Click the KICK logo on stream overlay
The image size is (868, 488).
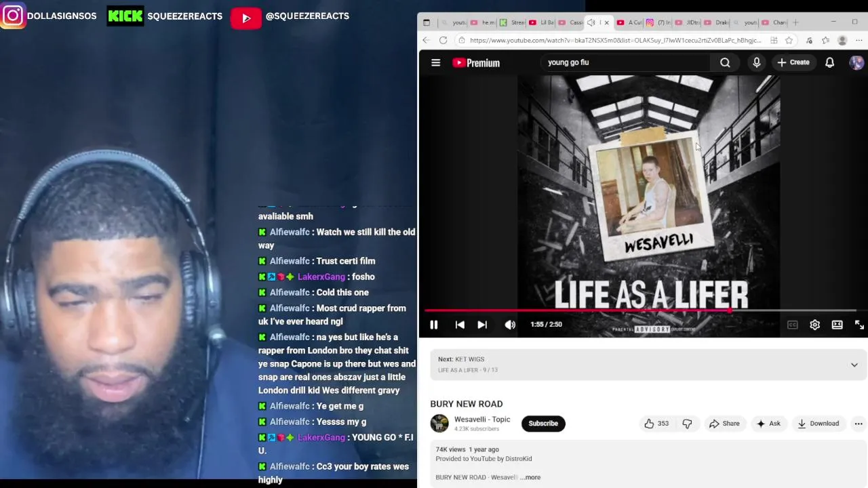click(x=125, y=16)
